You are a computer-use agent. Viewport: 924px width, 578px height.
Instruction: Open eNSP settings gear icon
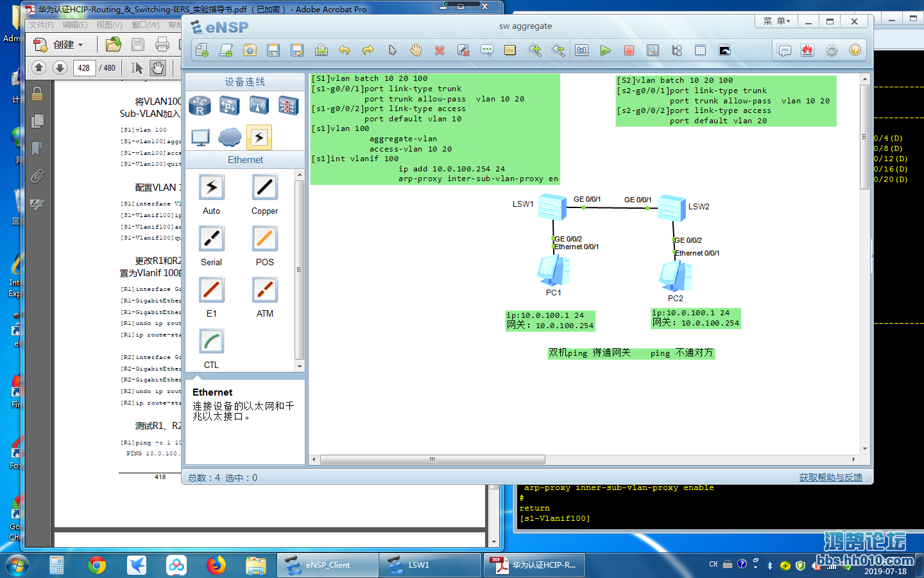click(x=832, y=50)
